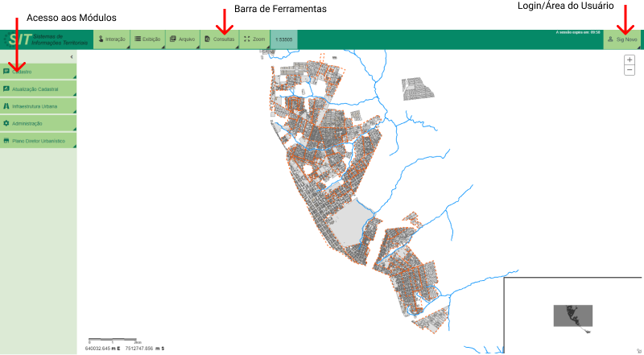Click the overview minimap extent box
This screenshot has width=644, height=355.
click(x=572, y=315)
